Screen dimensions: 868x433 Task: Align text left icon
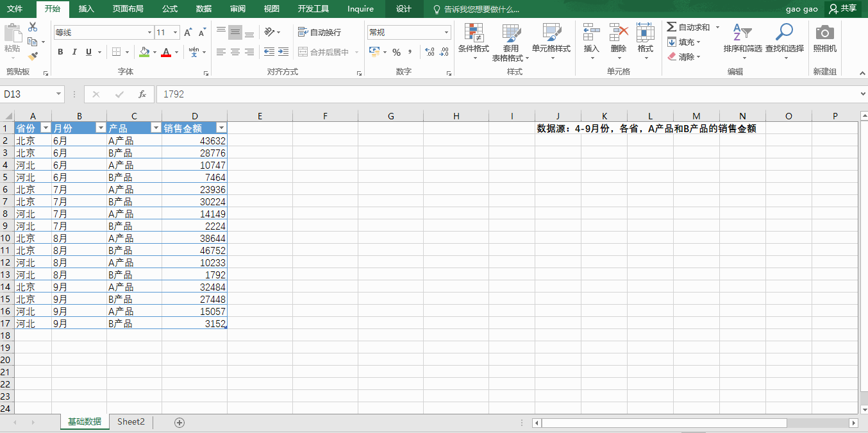point(221,52)
